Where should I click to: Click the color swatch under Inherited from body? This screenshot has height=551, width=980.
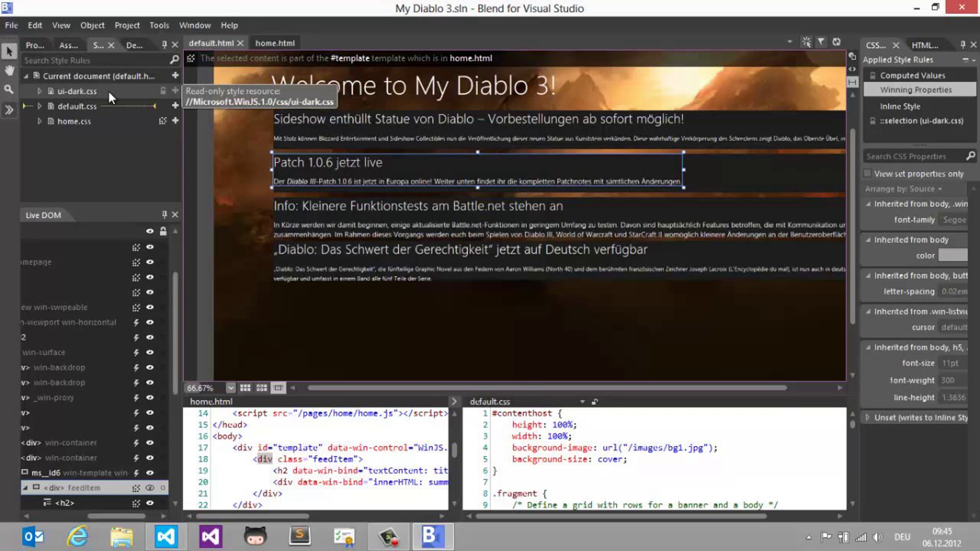point(953,256)
